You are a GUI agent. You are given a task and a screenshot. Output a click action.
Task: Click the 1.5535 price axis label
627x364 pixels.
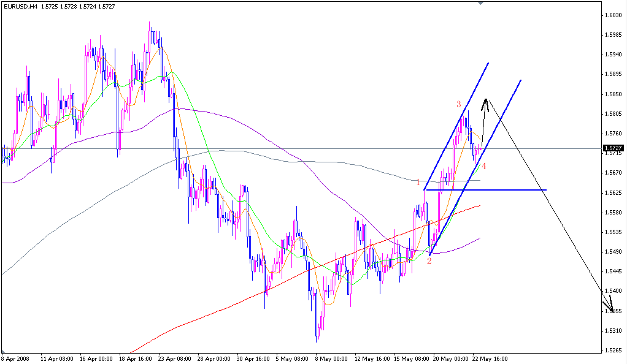point(614,232)
